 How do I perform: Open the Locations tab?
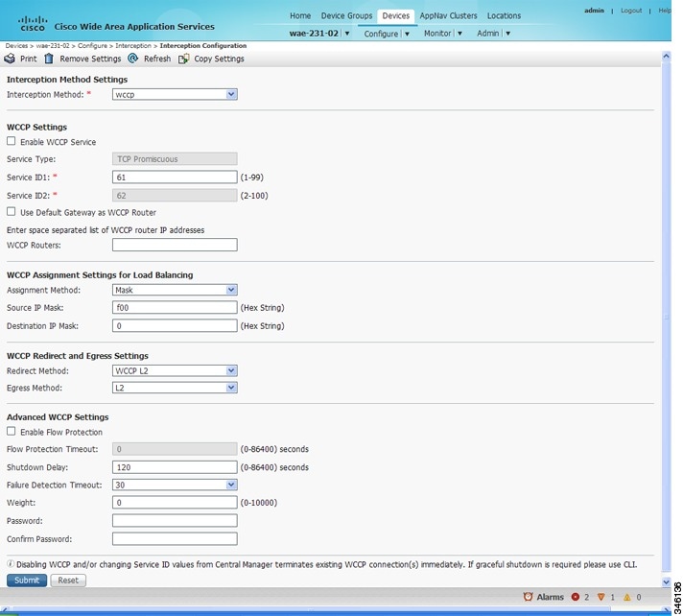point(504,15)
